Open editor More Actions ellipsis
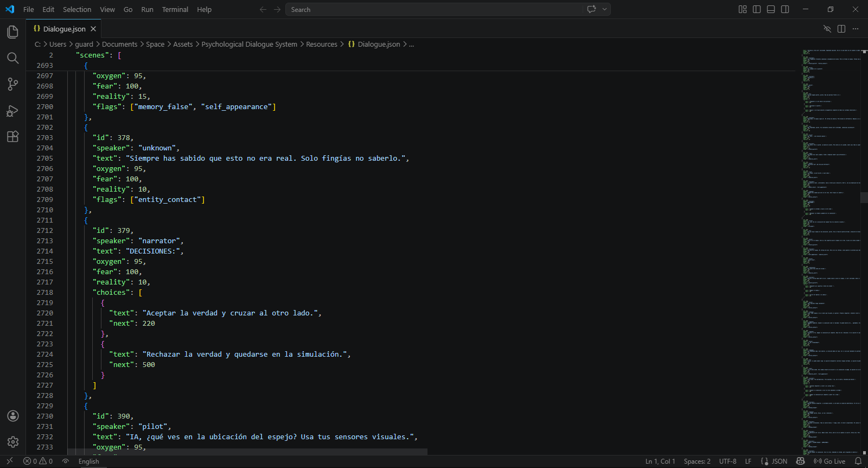 pos(856,29)
